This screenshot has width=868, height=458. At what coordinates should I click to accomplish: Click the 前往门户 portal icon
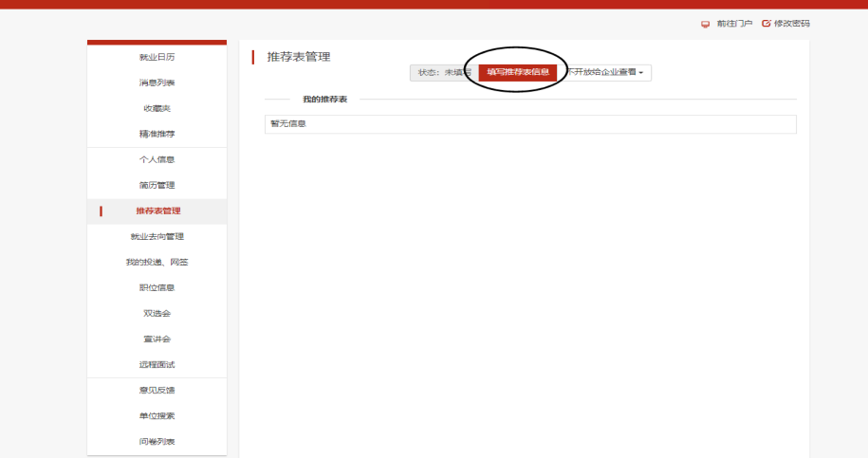(x=705, y=25)
